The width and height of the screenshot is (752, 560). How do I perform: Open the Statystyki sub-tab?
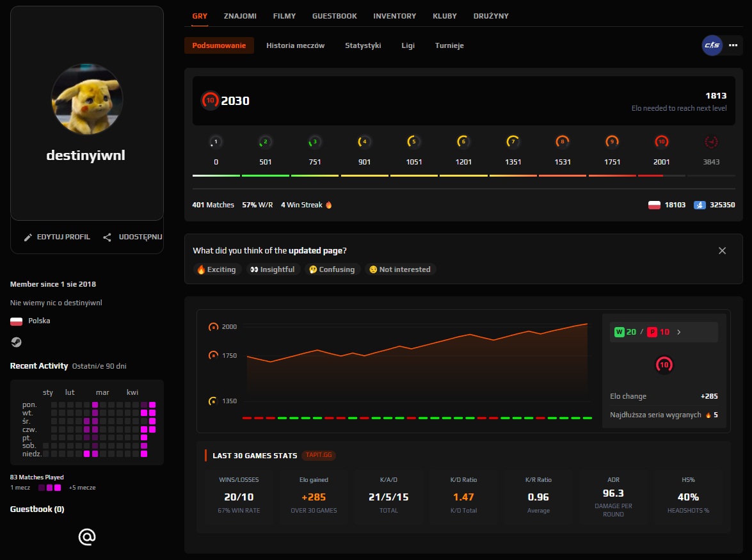[x=363, y=45]
